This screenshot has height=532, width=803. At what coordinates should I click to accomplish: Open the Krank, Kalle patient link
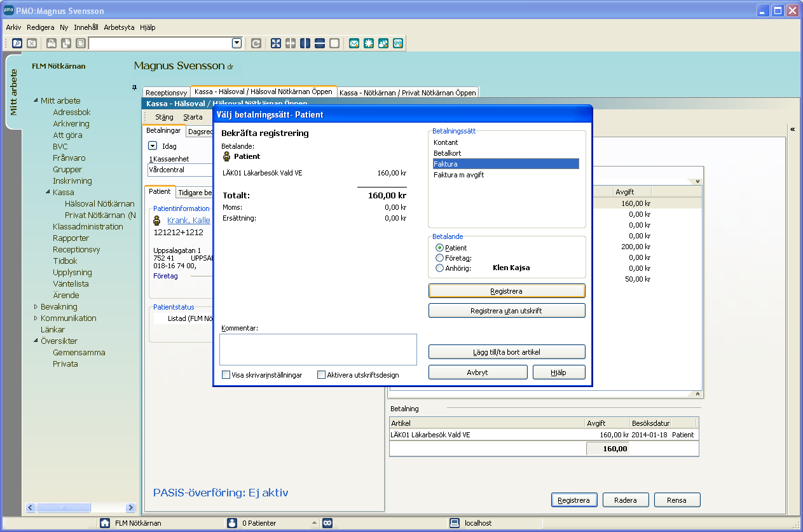189,221
